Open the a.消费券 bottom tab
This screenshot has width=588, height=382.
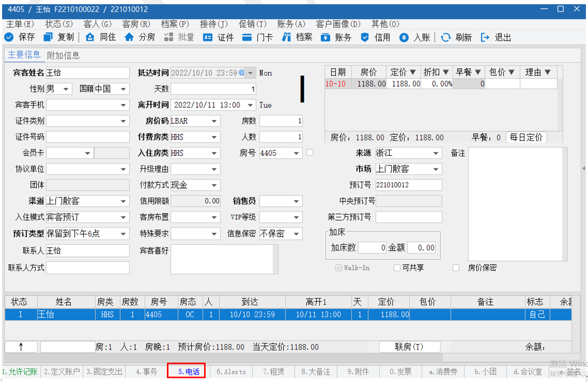click(x=443, y=371)
